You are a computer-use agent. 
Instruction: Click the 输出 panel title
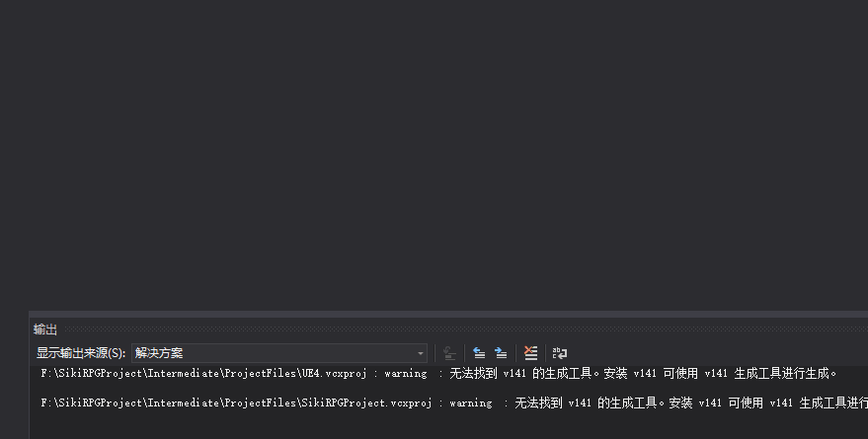[45, 329]
